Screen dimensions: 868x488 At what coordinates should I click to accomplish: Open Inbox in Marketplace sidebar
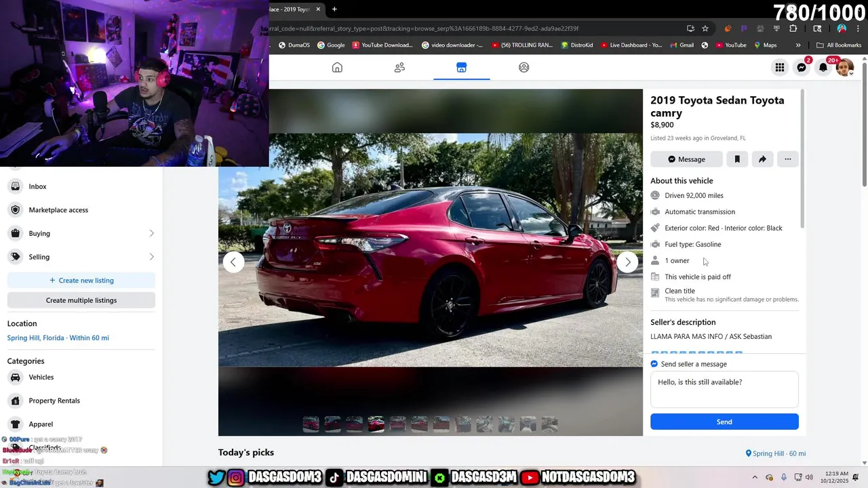tap(81, 186)
